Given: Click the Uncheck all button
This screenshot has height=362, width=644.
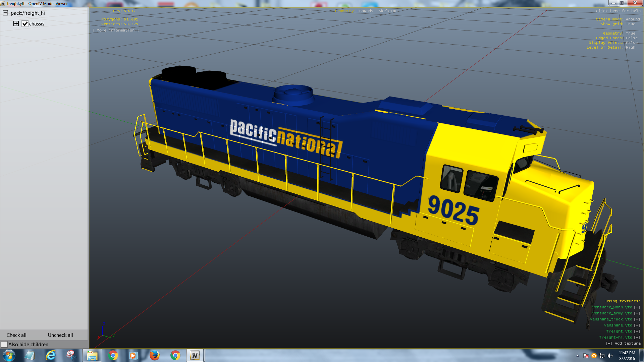Looking at the screenshot, I should click(60, 335).
